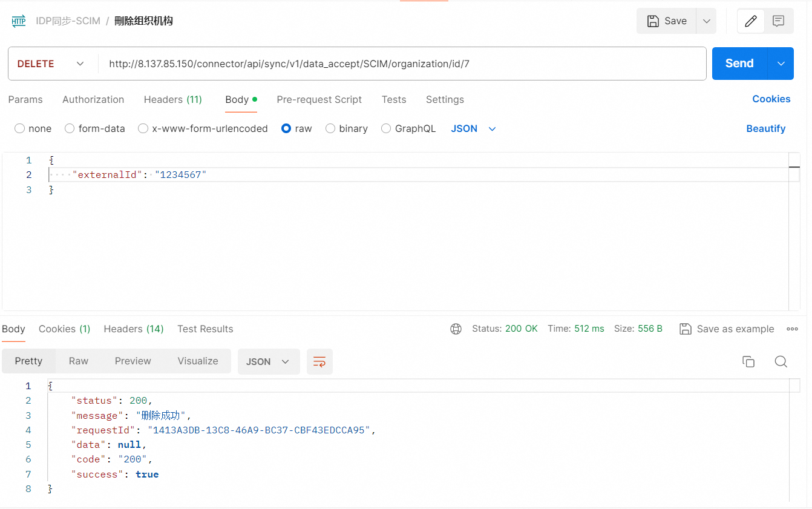This screenshot has width=812, height=509.
Task: Open the response JSON format dropdown
Action: pyautogui.click(x=268, y=361)
